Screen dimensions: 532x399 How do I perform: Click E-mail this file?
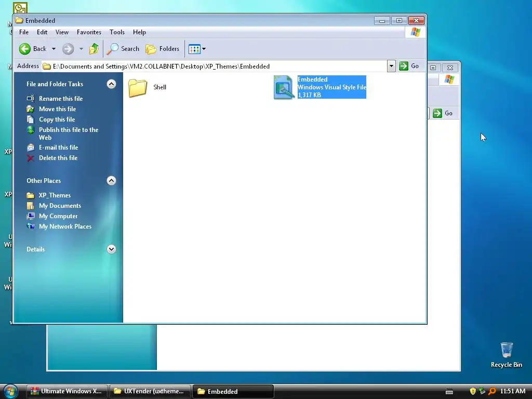[x=58, y=147]
